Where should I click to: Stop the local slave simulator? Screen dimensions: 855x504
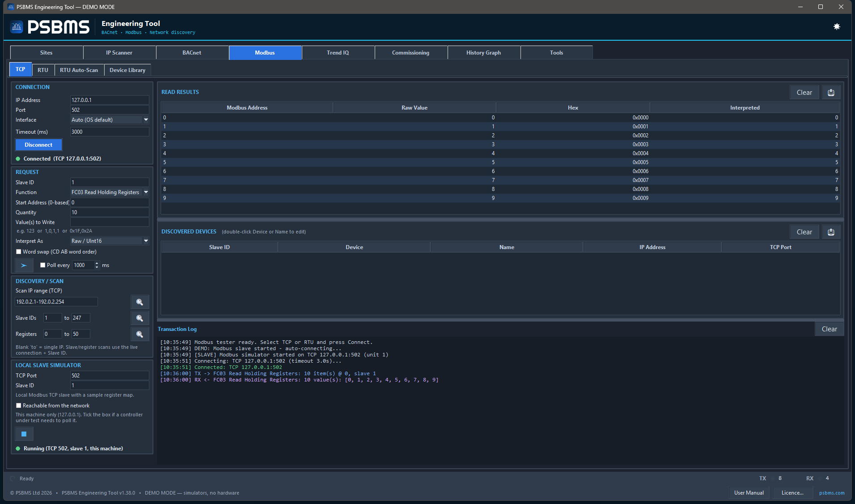point(24,434)
